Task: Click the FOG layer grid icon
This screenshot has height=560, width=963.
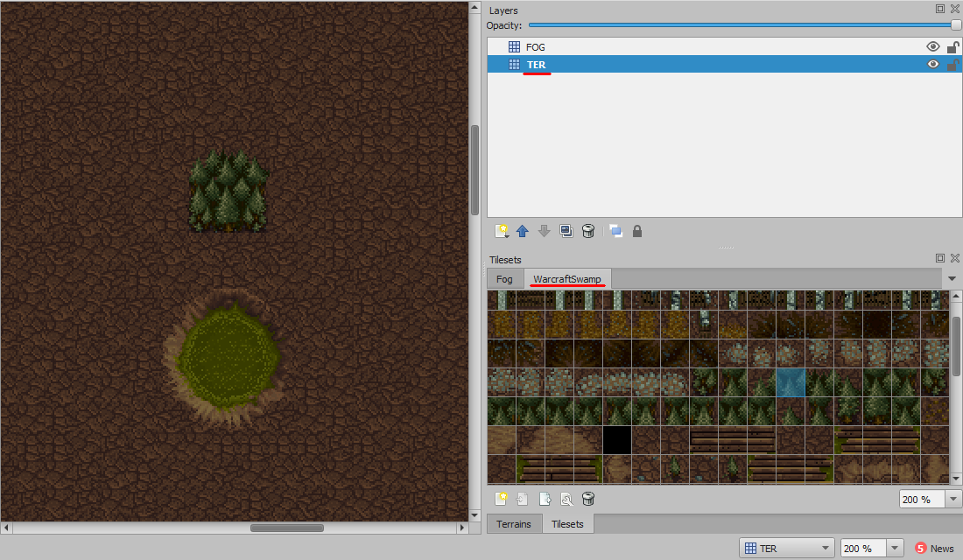Action: [x=514, y=46]
